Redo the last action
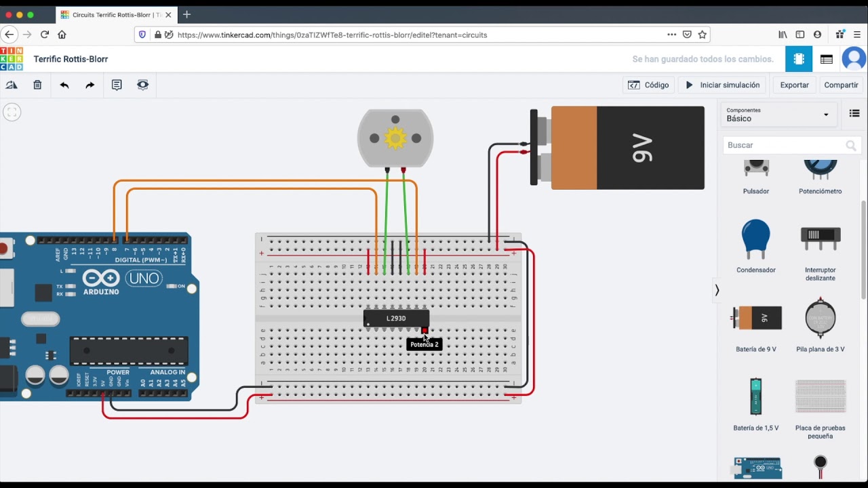Image resolution: width=868 pixels, height=488 pixels. [90, 85]
